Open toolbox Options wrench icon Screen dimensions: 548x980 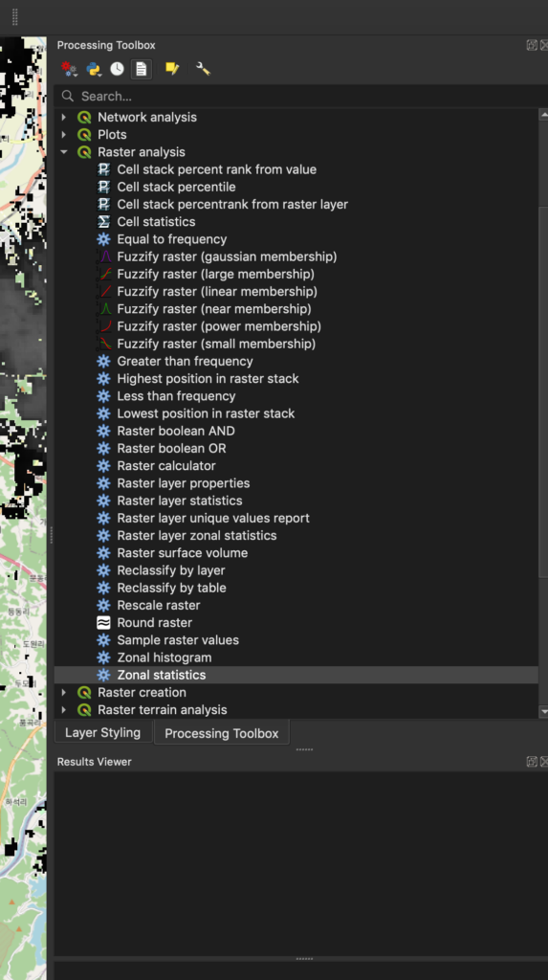203,69
